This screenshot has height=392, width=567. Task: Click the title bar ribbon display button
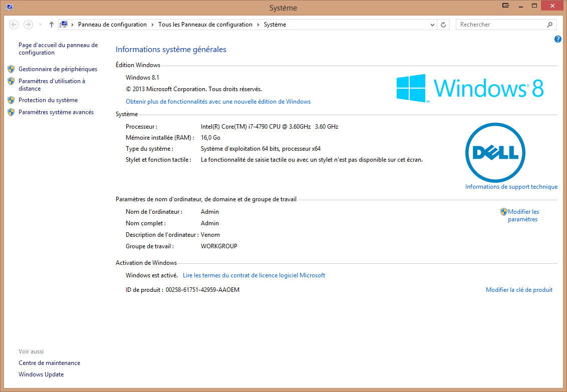[506, 6]
